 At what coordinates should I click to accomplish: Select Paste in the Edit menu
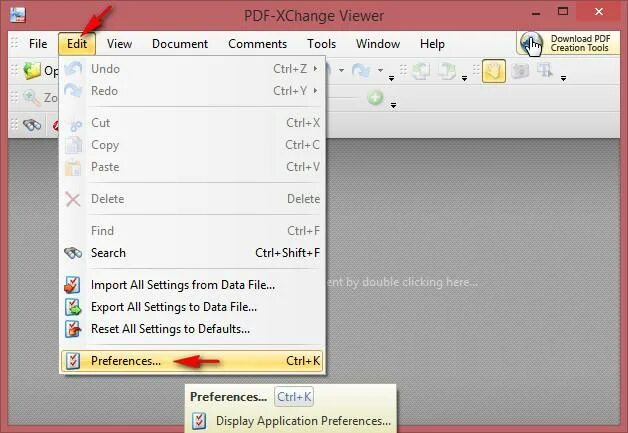click(192, 167)
